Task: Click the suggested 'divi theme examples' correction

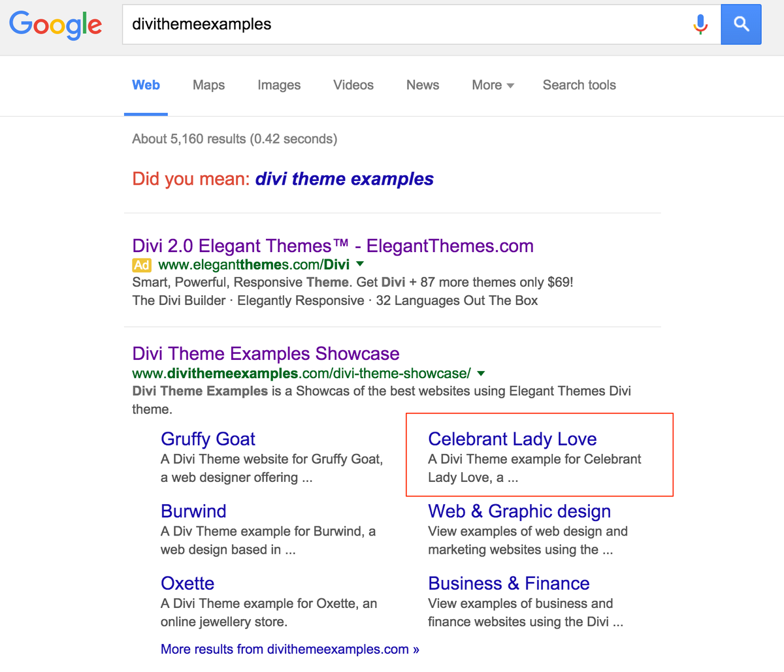Action: [344, 178]
